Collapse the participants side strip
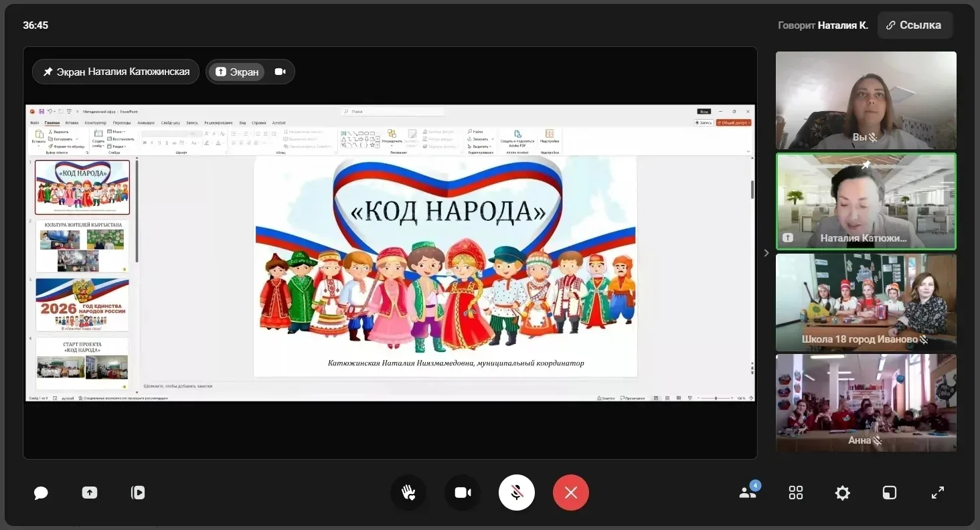The width and height of the screenshot is (980, 530). [x=766, y=253]
